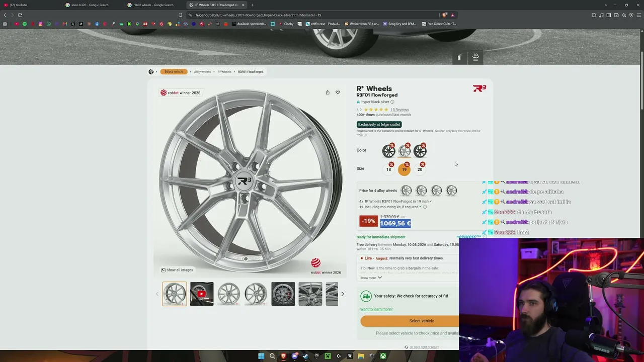644x362 pixels.
Task: Choose the first dark color wheel option
Action: pyautogui.click(x=389, y=150)
